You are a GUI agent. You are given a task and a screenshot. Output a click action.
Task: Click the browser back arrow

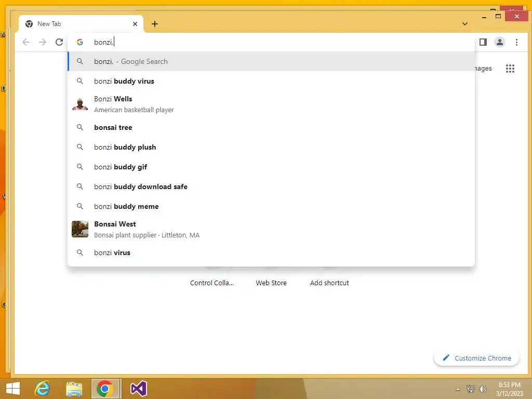point(26,42)
